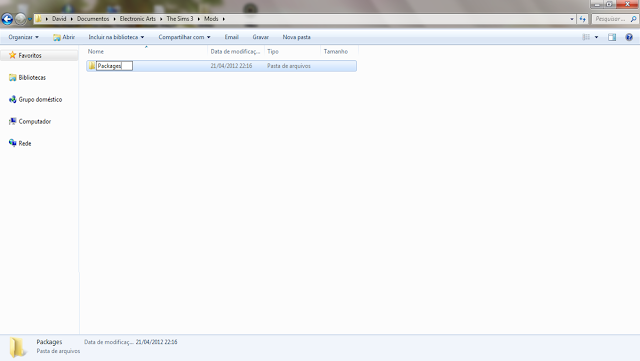Select Electronic Arts in the address breadcrumb
The width and height of the screenshot is (640, 361).
point(138,19)
